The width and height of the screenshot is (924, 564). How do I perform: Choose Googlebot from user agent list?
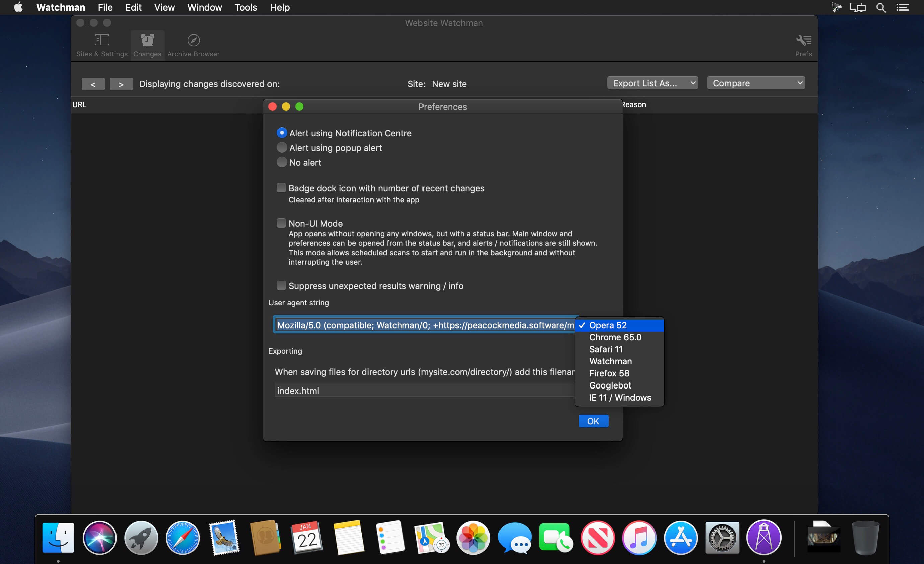[610, 385]
